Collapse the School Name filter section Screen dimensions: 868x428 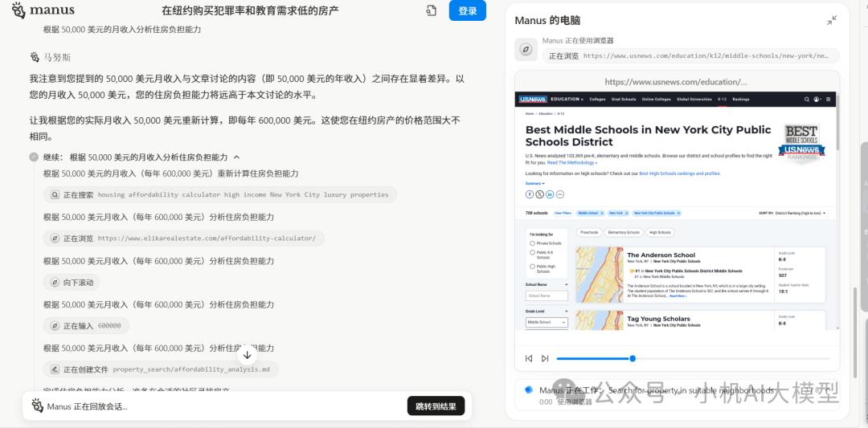click(x=566, y=284)
